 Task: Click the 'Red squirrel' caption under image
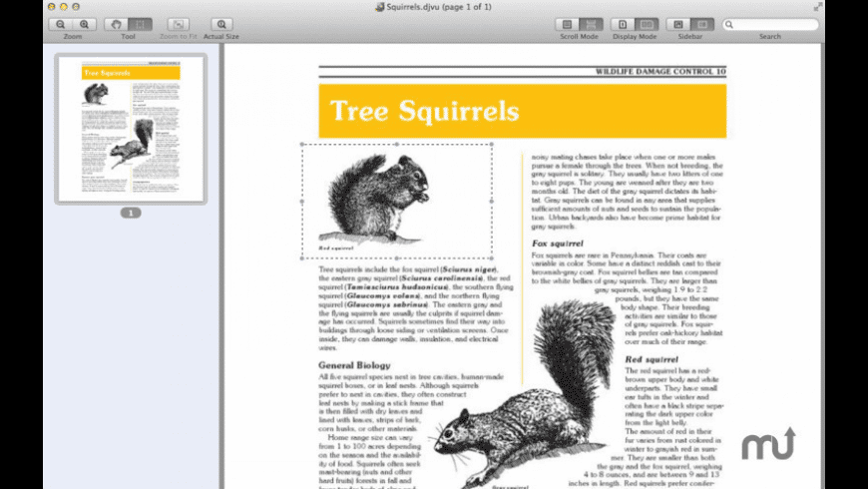[336, 248]
